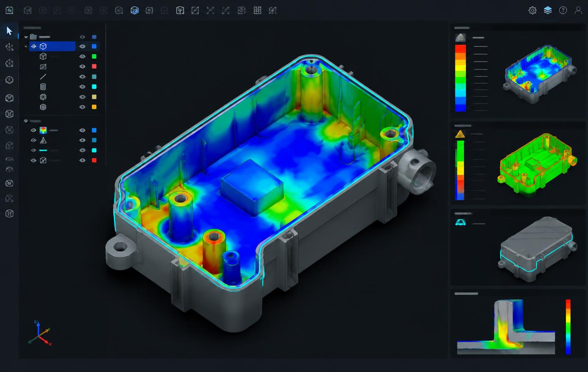This screenshot has width=588, height=372.
Task: Select the meshed sphere item in the tree
Action: [x=43, y=107]
